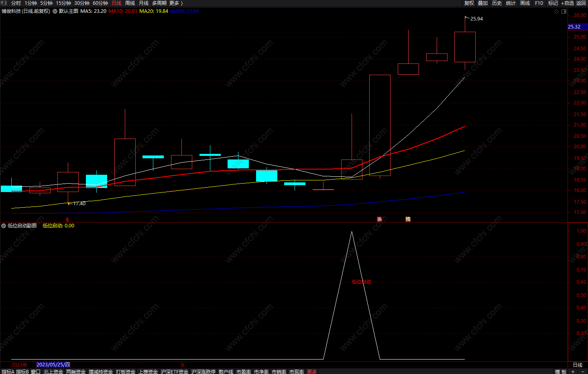Switch to 日线 daily chart
This screenshot has width=588, height=374.
[x=116, y=3]
